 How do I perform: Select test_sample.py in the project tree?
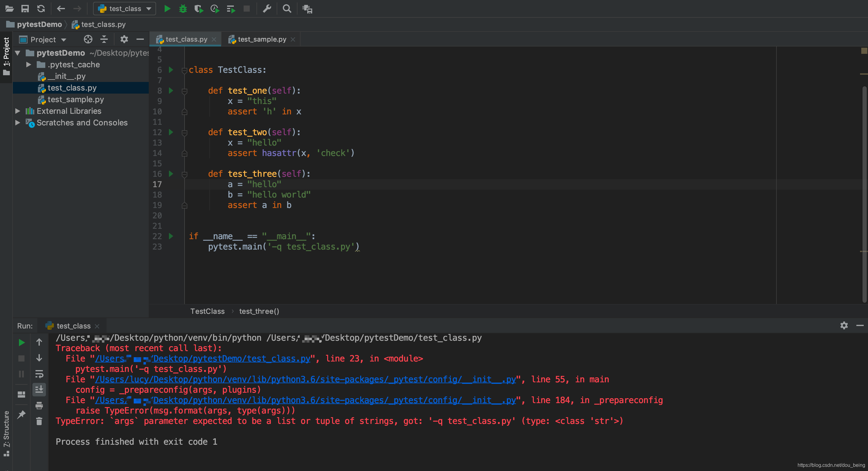(76, 100)
